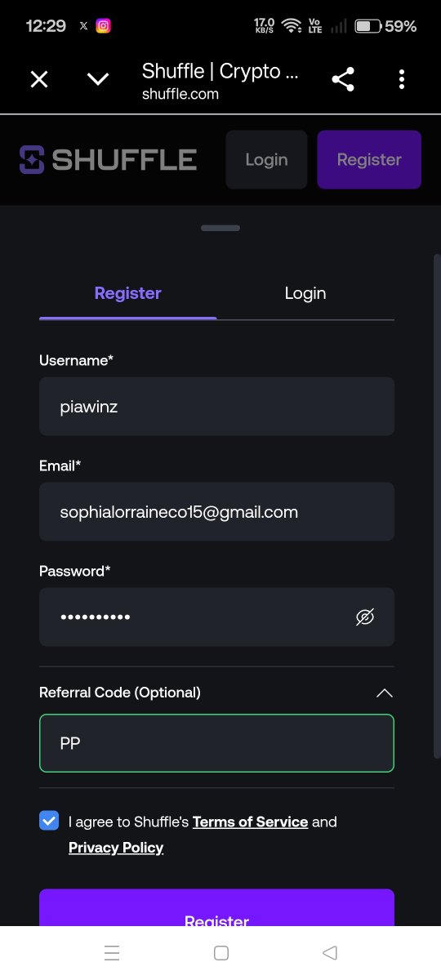Select the Register tab
This screenshot has width=441, height=980.
(x=128, y=293)
